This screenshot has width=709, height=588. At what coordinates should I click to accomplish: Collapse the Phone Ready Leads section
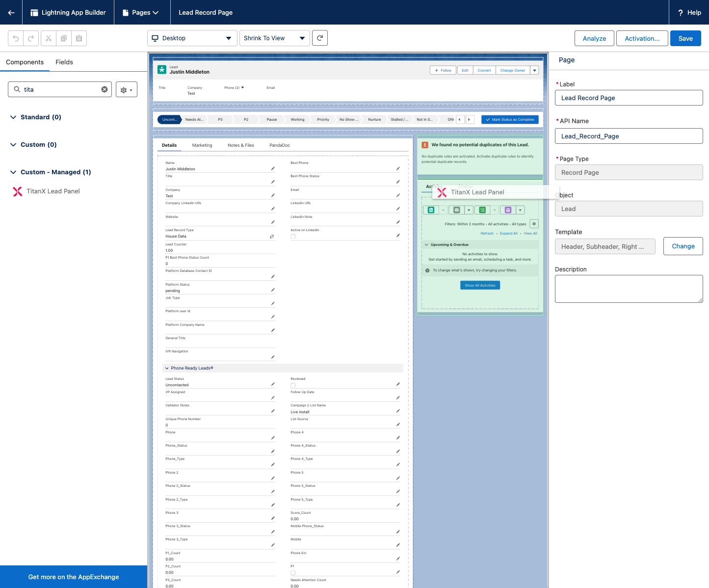tap(167, 368)
